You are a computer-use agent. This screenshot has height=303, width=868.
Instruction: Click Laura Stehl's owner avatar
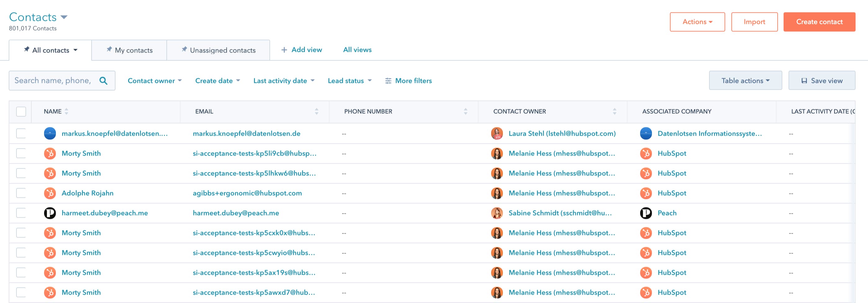point(497,133)
